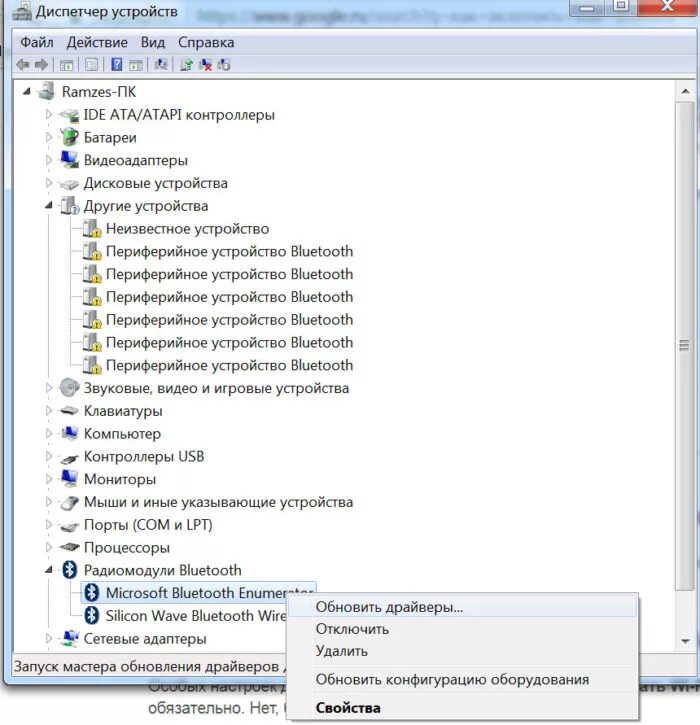700x725 pixels.
Task: Click the Disable device toolbar icon
Action: tap(224, 65)
